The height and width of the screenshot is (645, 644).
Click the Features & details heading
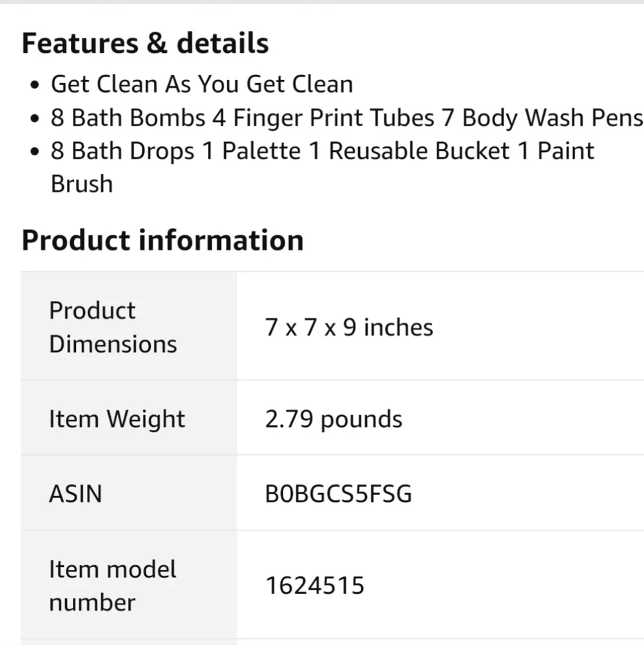coord(145,43)
